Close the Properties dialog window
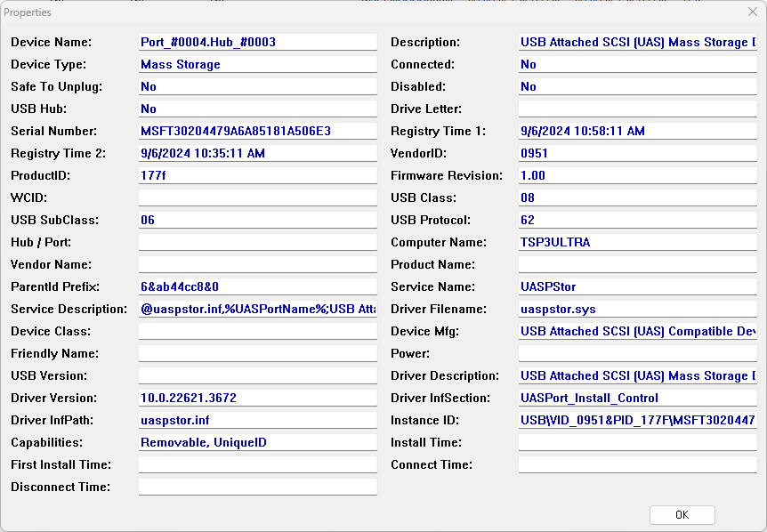Screen dimensions: 767x532 (753, 12)
